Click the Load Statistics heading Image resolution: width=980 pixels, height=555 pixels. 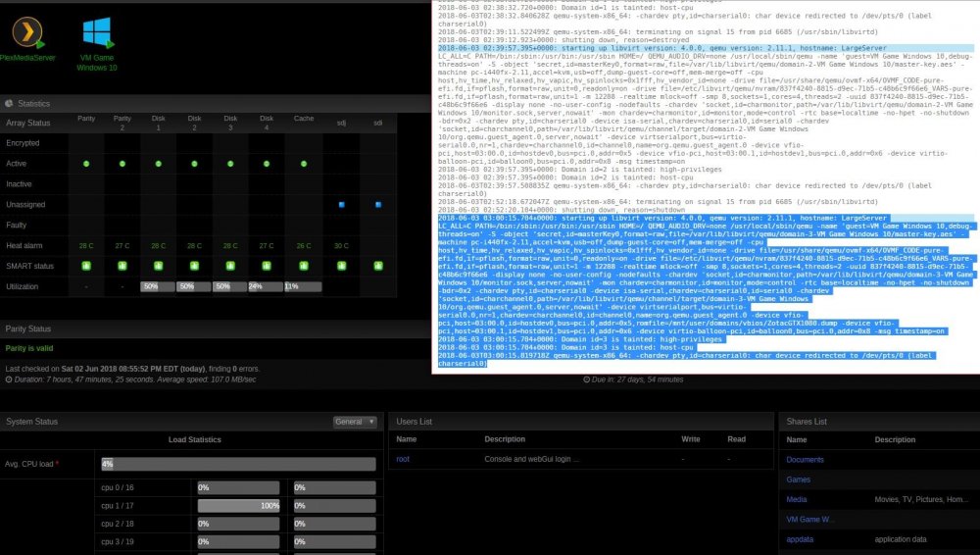click(194, 440)
